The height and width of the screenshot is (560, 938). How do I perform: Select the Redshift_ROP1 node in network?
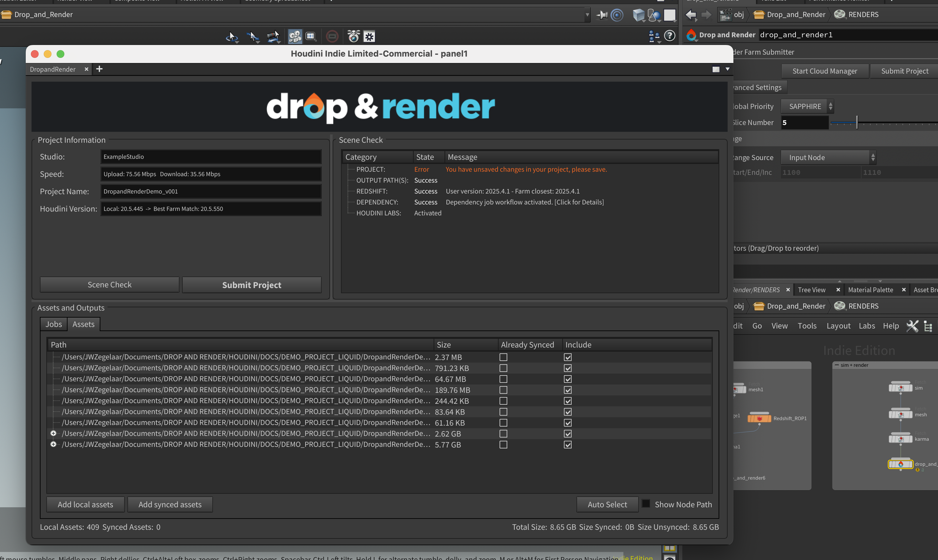click(759, 418)
